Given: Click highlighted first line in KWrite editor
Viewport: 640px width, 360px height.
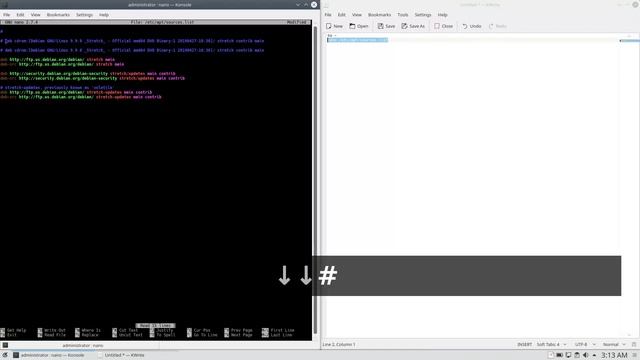Looking at the screenshot, I should (358, 40).
